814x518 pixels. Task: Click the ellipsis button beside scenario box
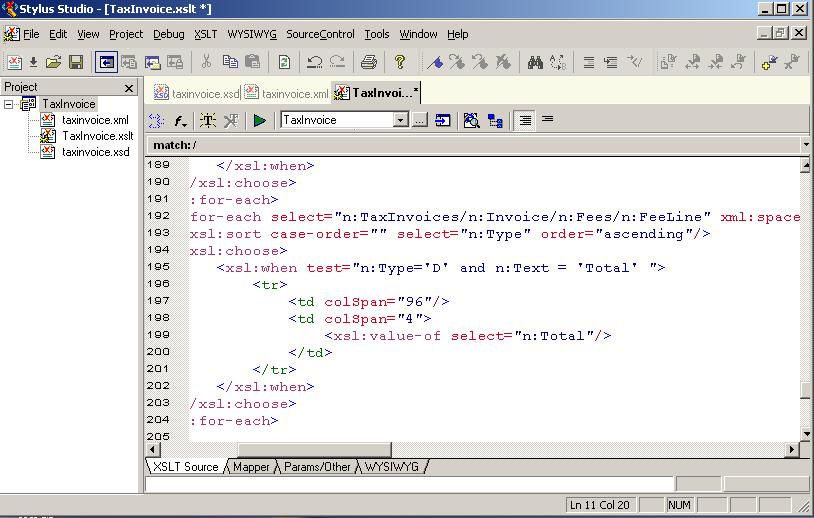click(420, 120)
